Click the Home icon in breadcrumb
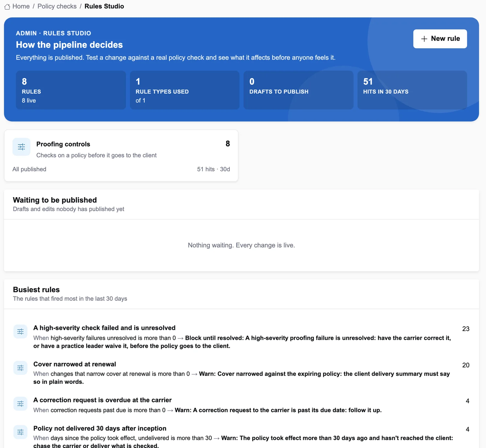The width and height of the screenshot is (486, 448). click(7, 6)
